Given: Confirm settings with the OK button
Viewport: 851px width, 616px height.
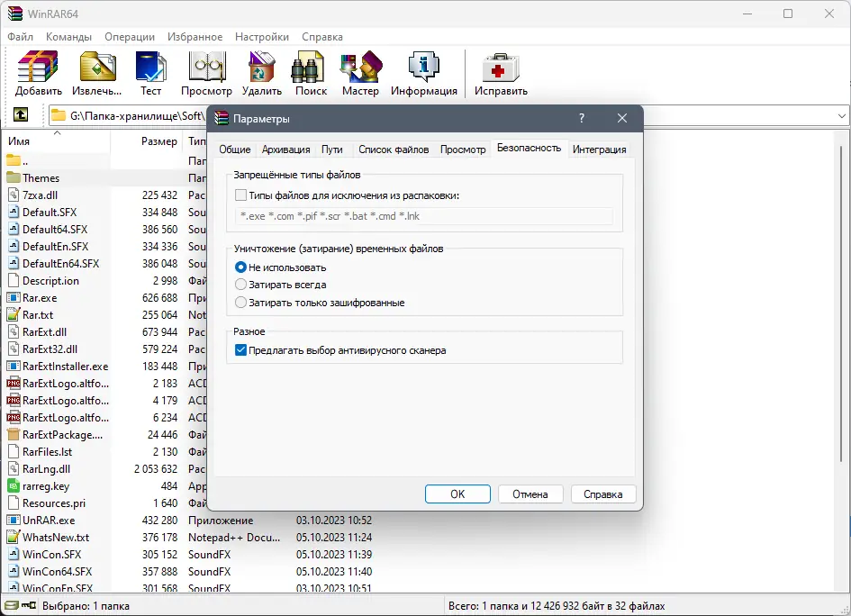Looking at the screenshot, I should coord(457,494).
